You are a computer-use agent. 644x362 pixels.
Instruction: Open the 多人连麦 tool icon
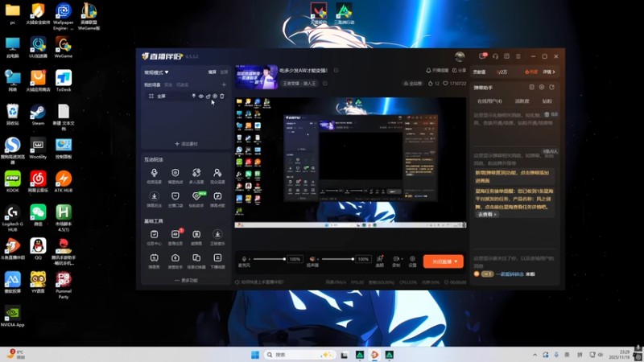(196, 173)
